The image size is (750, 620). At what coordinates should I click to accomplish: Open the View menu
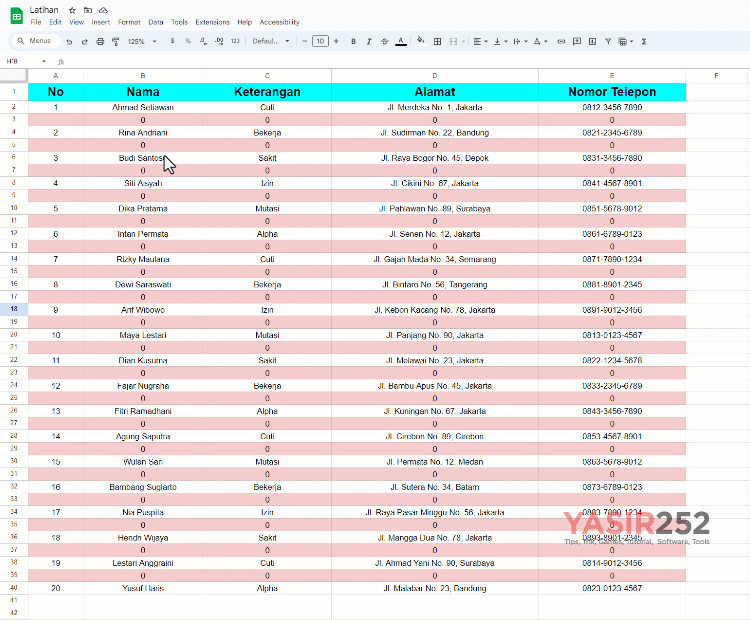[77, 22]
